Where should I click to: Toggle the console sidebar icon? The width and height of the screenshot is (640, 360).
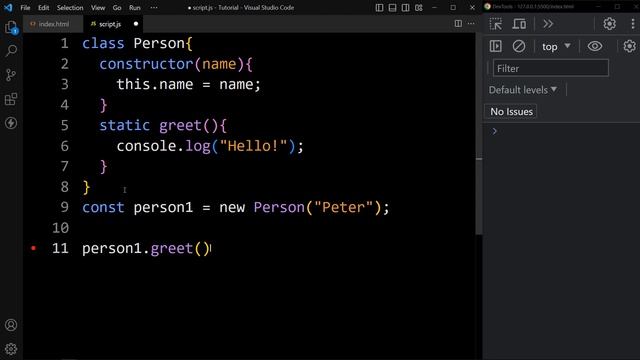point(496,47)
